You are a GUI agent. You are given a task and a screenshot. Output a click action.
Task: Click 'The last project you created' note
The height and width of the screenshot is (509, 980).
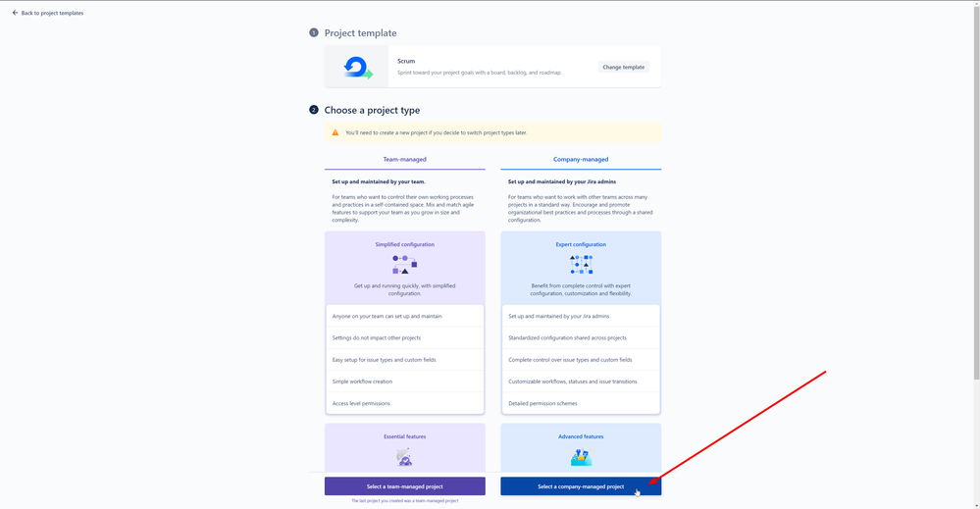pos(404,501)
